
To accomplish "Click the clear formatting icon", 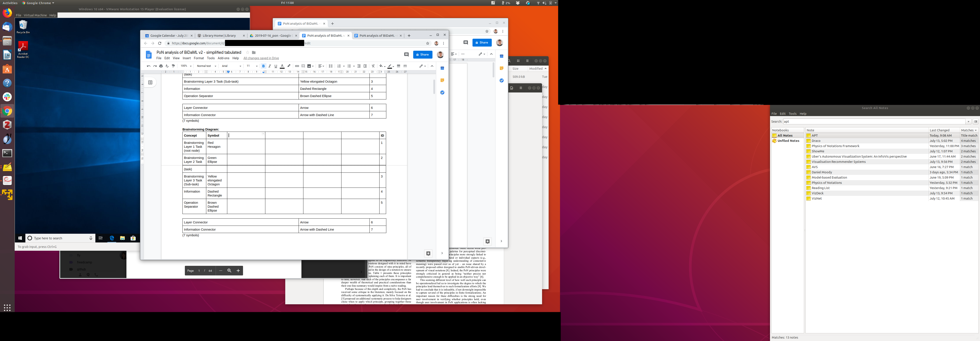I will click(373, 66).
